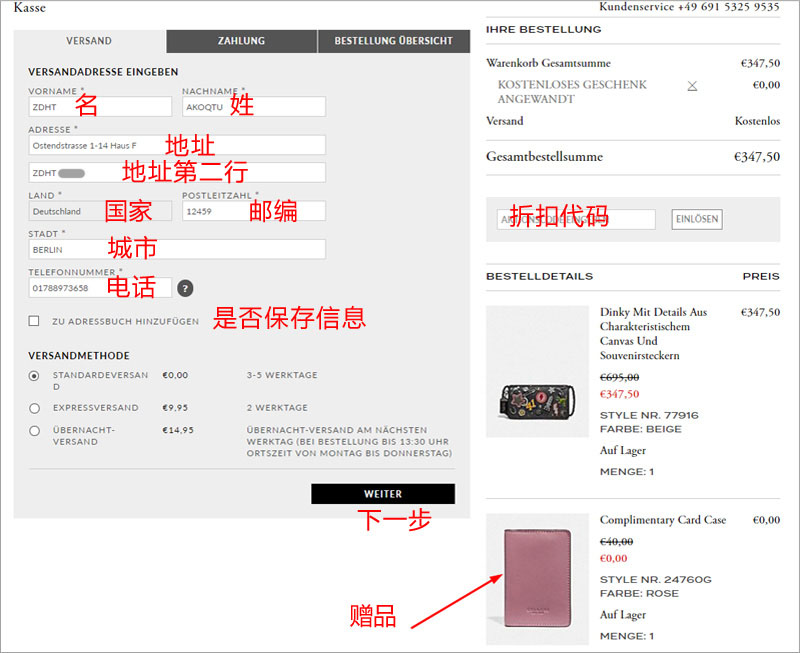This screenshot has height=653, width=800.
Task: Open Dinky Mit Details product link
Action: coord(653,334)
